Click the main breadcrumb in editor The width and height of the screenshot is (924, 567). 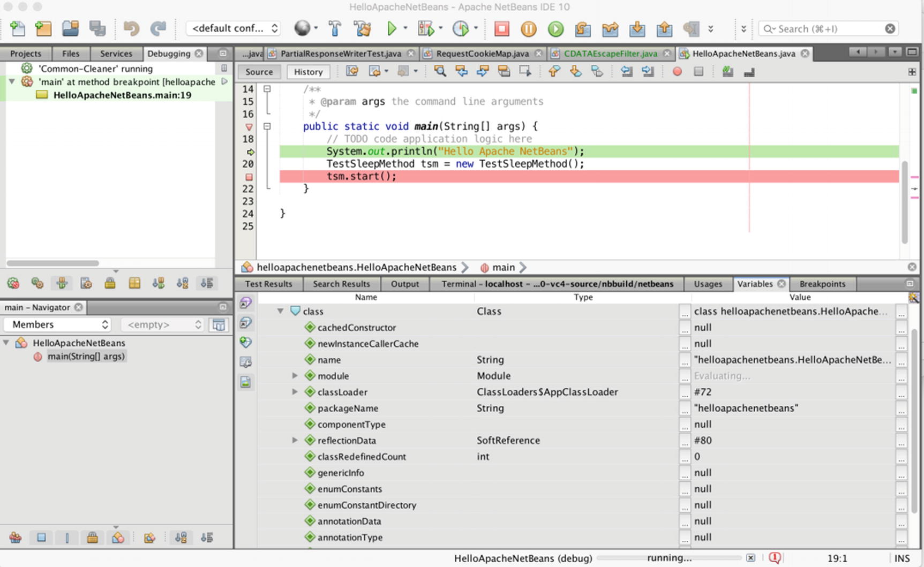click(x=504, y=267)
